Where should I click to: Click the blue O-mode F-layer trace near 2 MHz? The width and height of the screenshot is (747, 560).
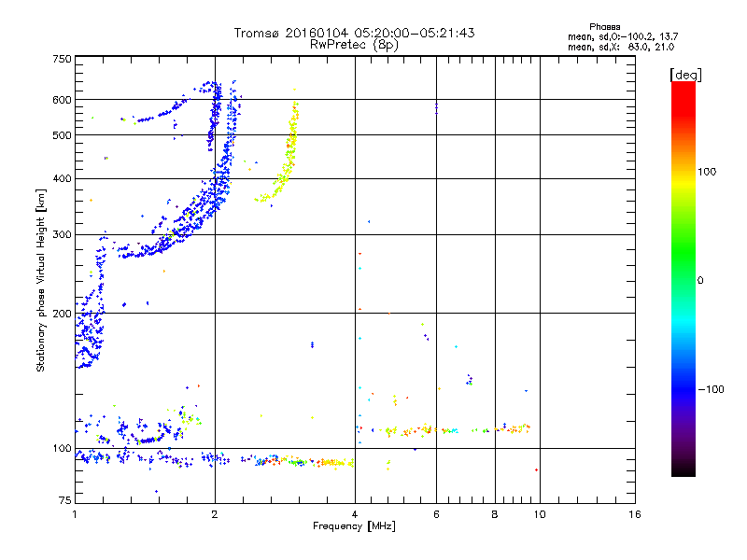[220, 181]
